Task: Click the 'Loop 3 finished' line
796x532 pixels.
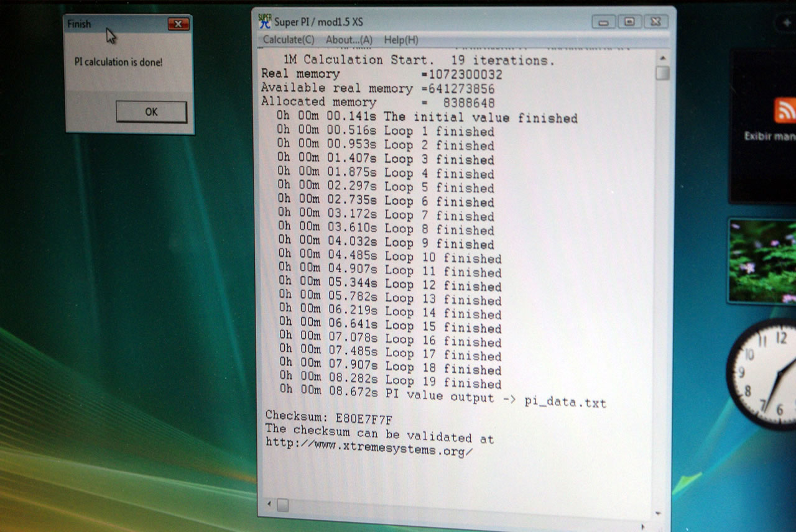Action: click(x=386, y=159)
